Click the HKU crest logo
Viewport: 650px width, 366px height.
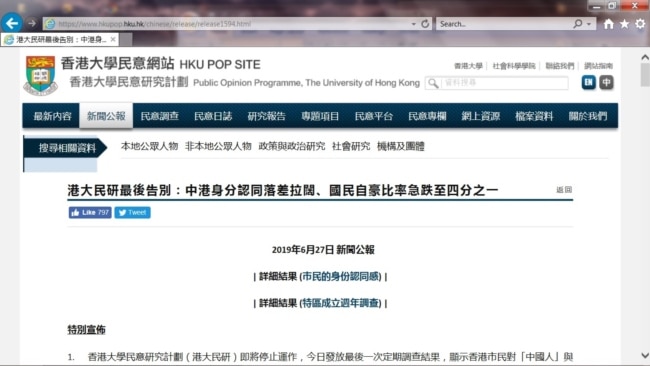[x=40, y=75]
